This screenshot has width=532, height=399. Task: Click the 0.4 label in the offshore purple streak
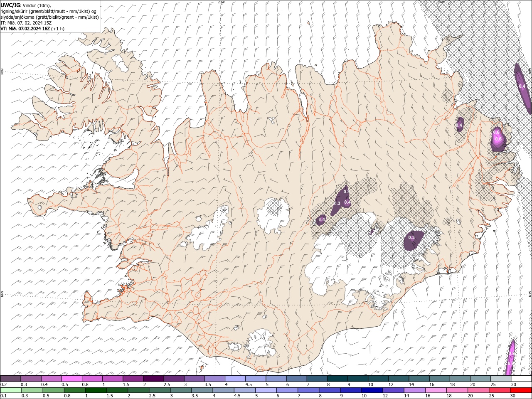pyautogui.click(x=522, y=86)
